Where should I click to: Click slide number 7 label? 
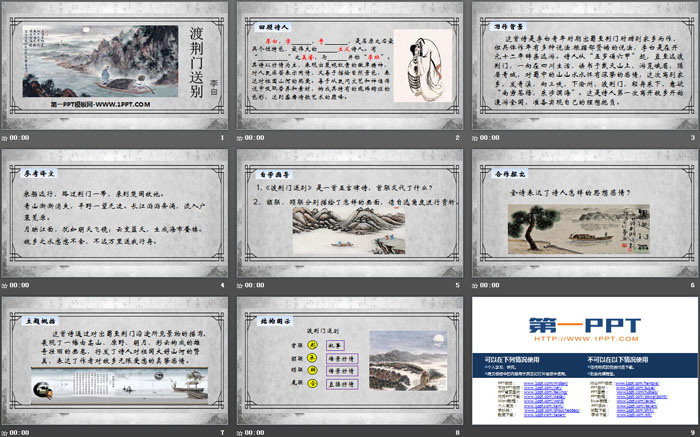(x=222, y=433)
